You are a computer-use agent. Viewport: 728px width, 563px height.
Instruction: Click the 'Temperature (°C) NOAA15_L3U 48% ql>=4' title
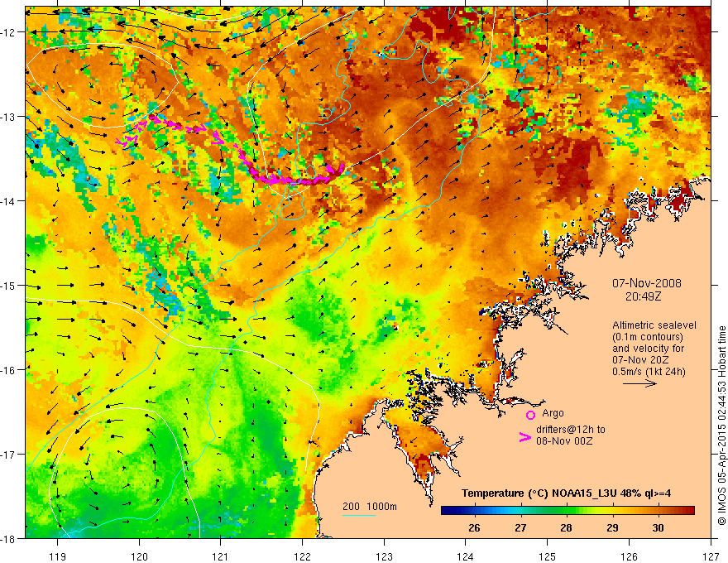(566, 493)
